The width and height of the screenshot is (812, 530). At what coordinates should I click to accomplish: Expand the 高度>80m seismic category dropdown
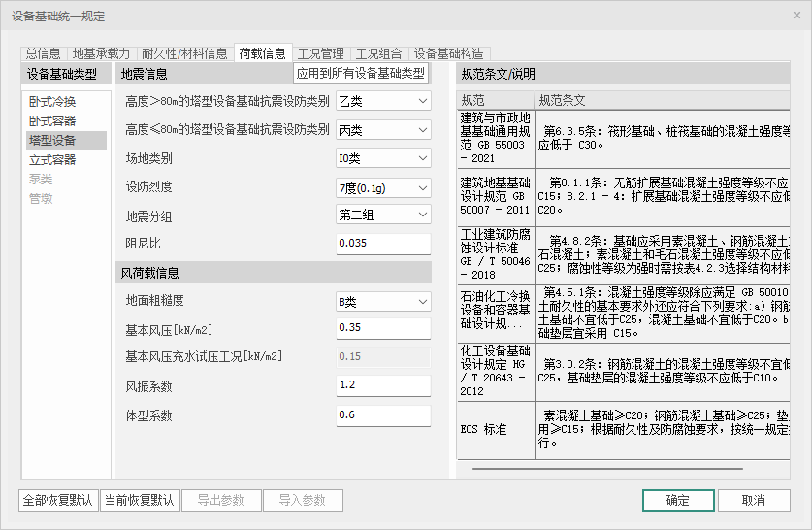(x=383, y=101)
